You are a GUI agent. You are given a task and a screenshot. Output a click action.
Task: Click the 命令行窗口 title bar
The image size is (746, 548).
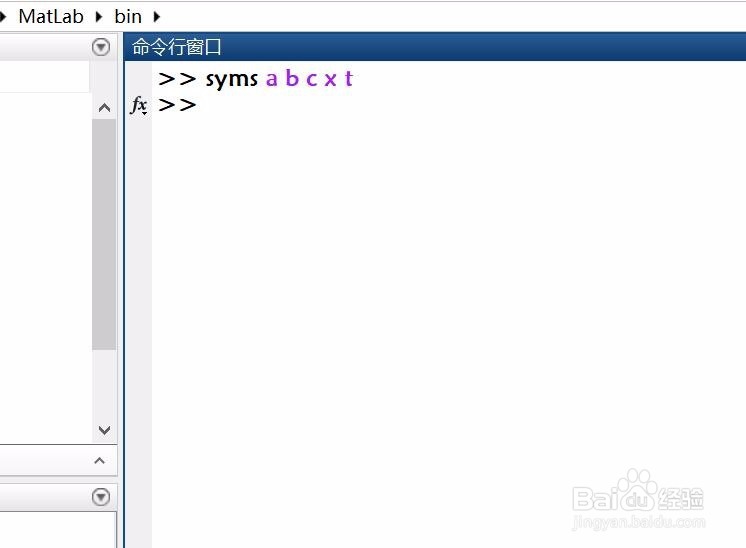[435, 47]
